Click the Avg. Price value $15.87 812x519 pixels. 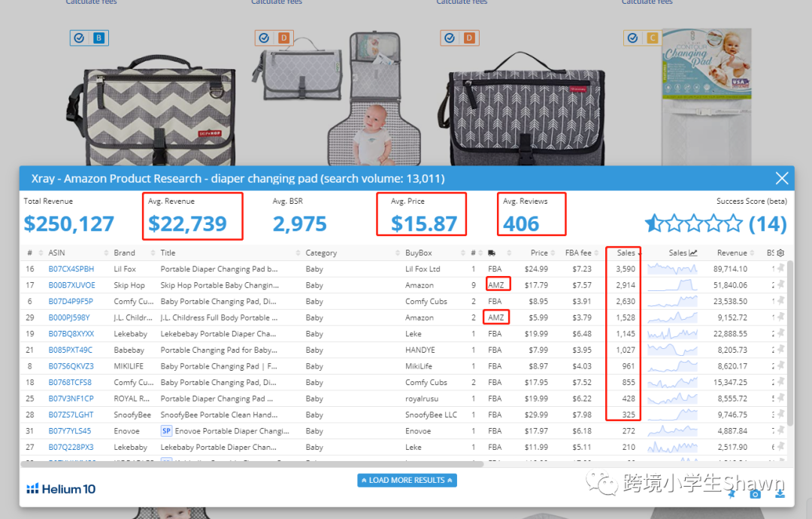[424, 223]
